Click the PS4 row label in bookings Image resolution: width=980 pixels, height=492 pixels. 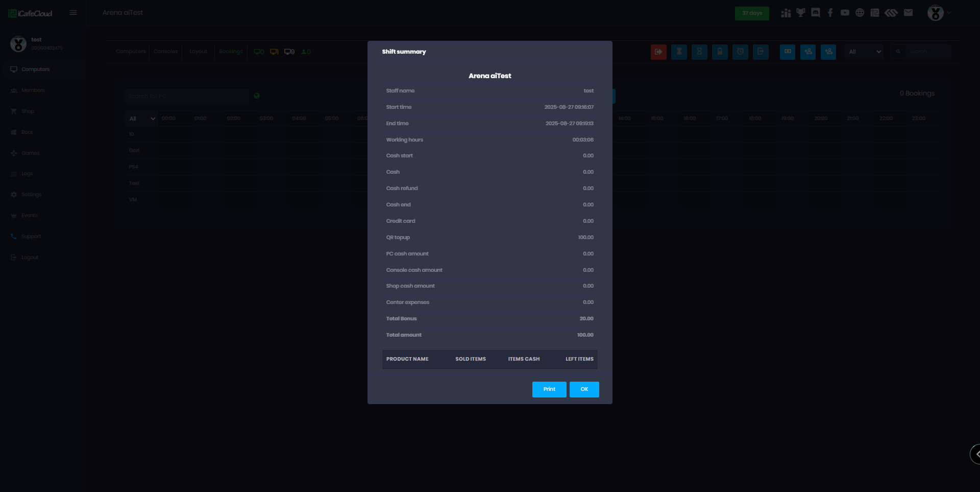(x=133, y=167)
